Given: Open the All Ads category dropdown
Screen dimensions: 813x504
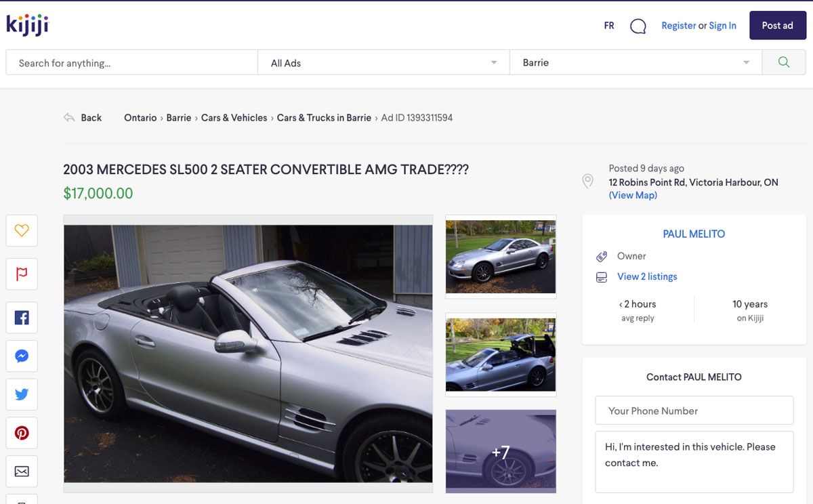Looking at the screenshot, I should tap(493, 62).
